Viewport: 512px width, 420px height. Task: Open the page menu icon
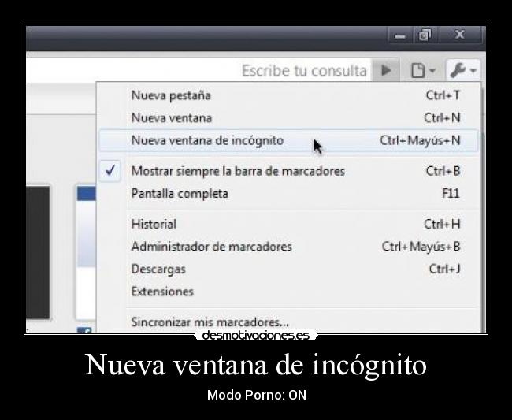[423, 70]
